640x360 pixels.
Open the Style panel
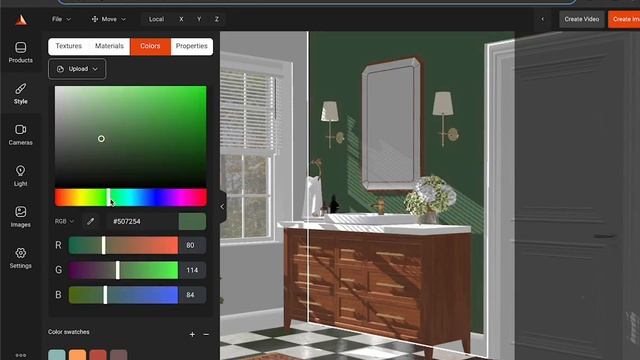[x=20, y=93]
